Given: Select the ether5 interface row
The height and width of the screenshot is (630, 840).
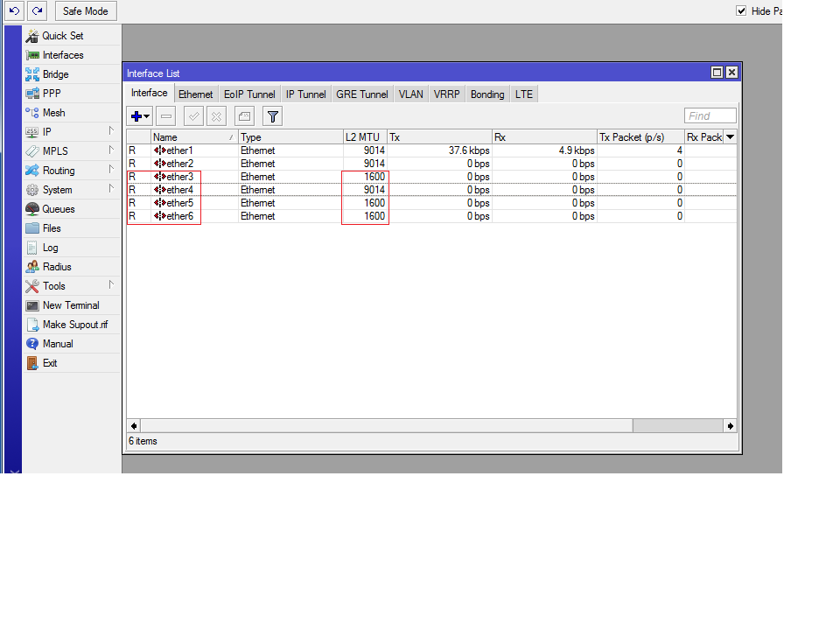Looking at the screenshot, I should click(431, 203).
